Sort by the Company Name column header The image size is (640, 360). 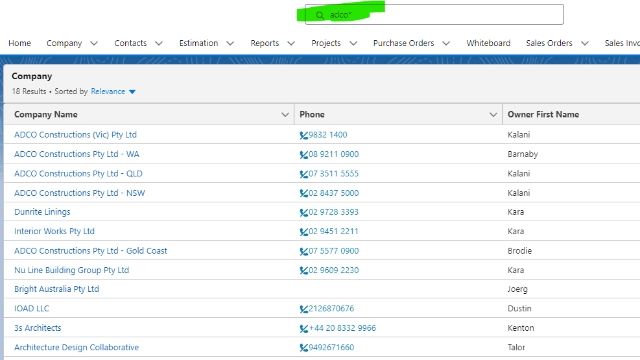46,115
